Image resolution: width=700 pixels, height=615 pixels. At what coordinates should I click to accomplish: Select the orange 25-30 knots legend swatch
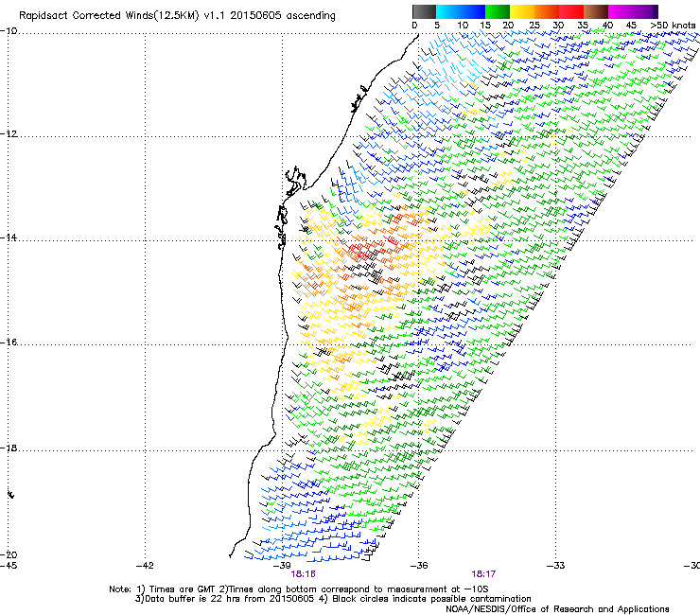coord(547,11)
